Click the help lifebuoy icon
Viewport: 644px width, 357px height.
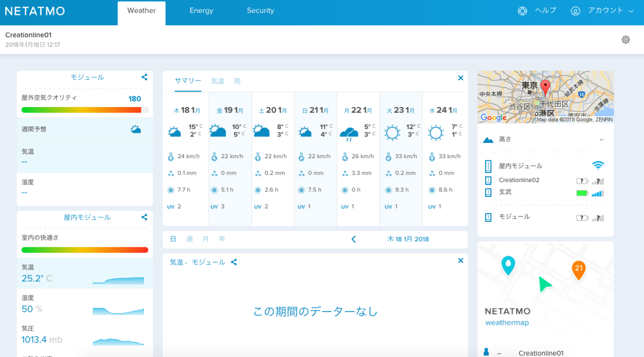pyautogui.click(x=522, y=11)
